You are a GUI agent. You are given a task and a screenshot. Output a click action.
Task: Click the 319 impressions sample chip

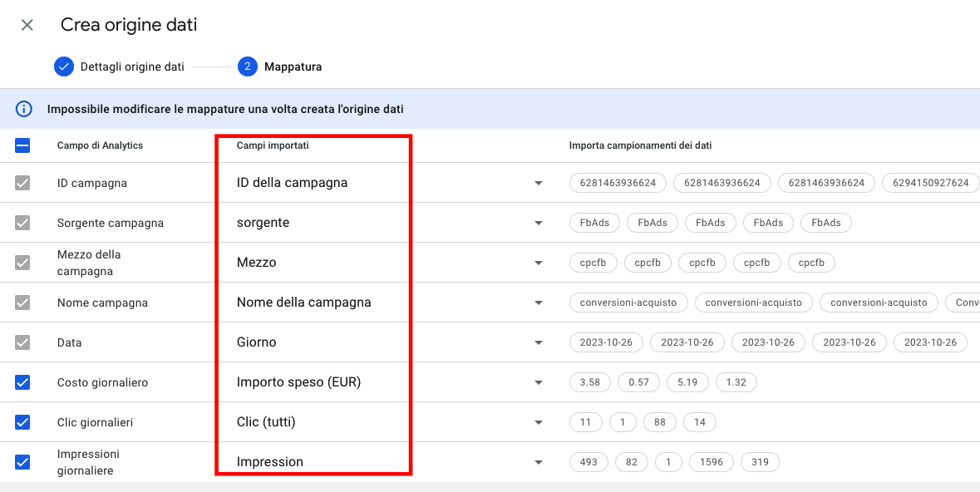tap(760, 463)
